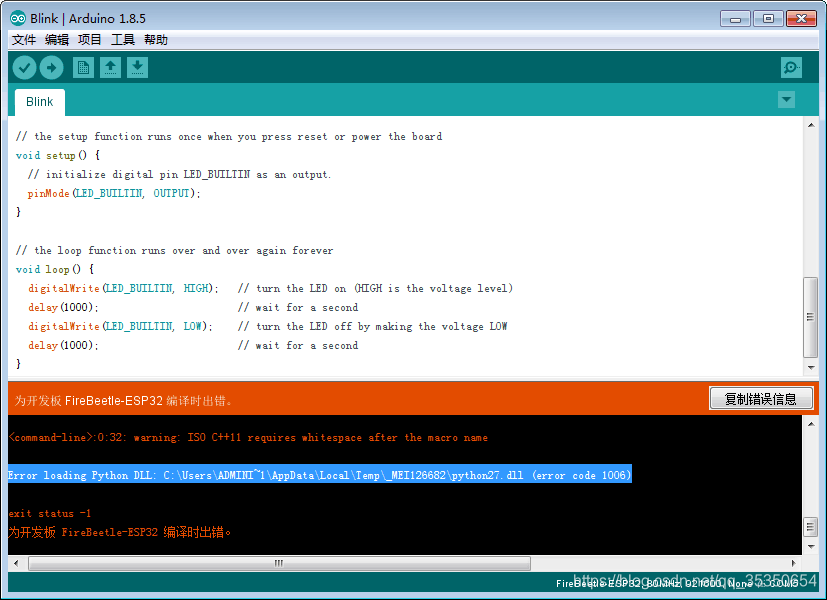Open the 文件 menu
This screenshot has height=600, width=827.
(24, 40)
